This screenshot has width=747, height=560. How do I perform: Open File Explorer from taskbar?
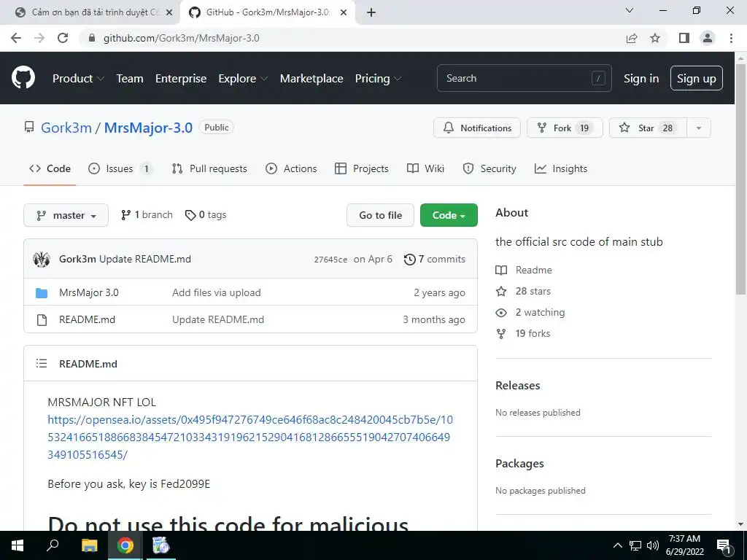[89, 545]
